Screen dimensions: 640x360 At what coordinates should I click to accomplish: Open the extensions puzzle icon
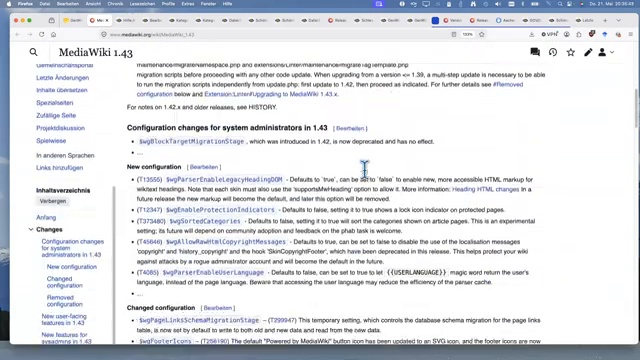tap(579, 35)
